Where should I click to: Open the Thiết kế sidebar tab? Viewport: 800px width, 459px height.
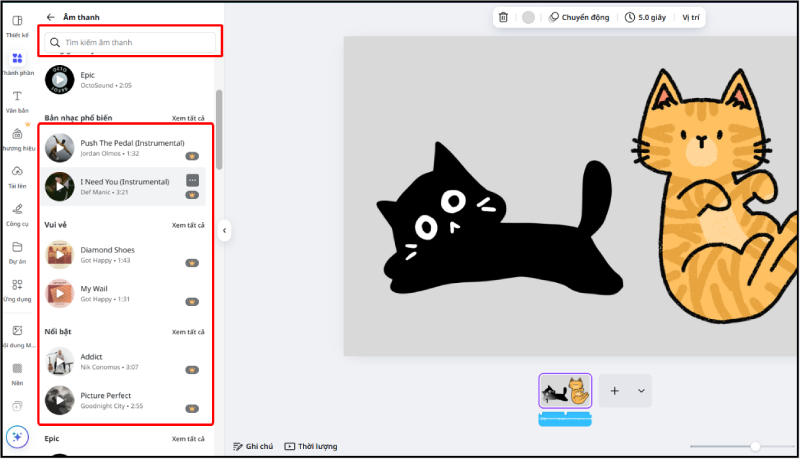17,26
